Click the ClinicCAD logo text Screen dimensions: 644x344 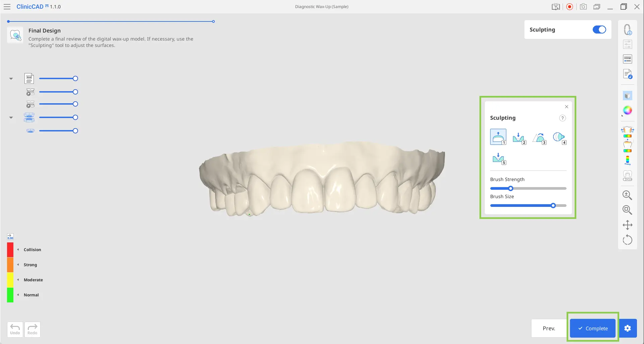pyautogui.click(x=30, y=7)
